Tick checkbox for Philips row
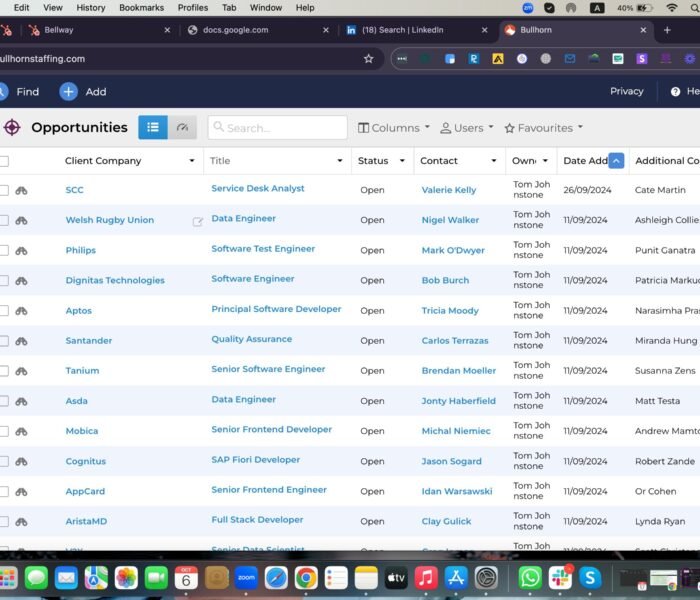 [x=4, y=250]
